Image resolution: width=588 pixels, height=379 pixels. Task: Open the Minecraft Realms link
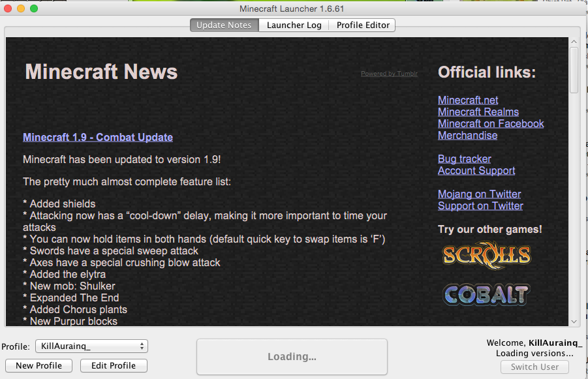[x=478, y=112]
